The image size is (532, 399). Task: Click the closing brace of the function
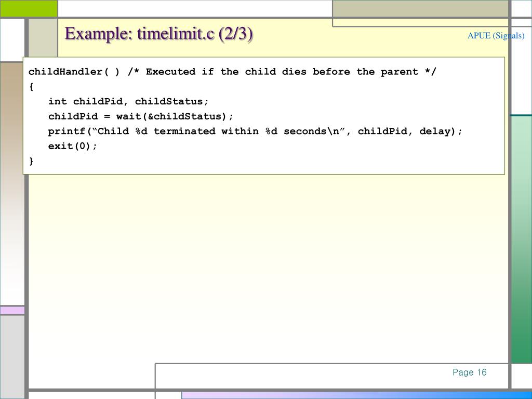(x=31, y=161)
